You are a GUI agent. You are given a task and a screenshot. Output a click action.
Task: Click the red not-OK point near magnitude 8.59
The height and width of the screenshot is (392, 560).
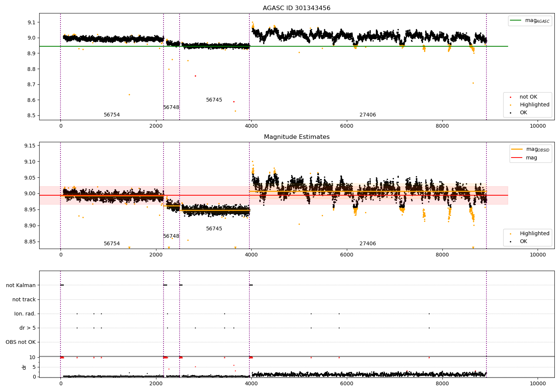[x=234, y=102]
